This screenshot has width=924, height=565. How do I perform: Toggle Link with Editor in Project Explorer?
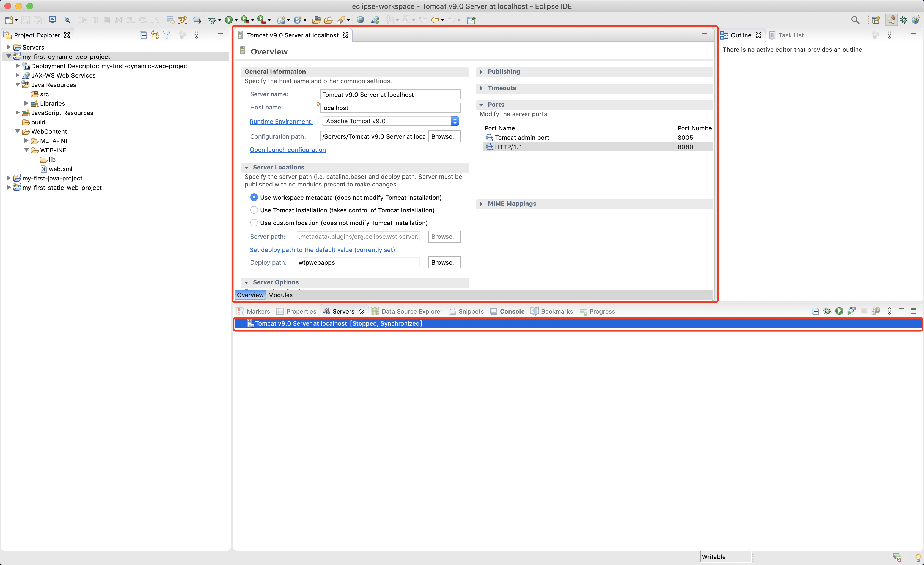pyautogui.click(x=155, y=35)
